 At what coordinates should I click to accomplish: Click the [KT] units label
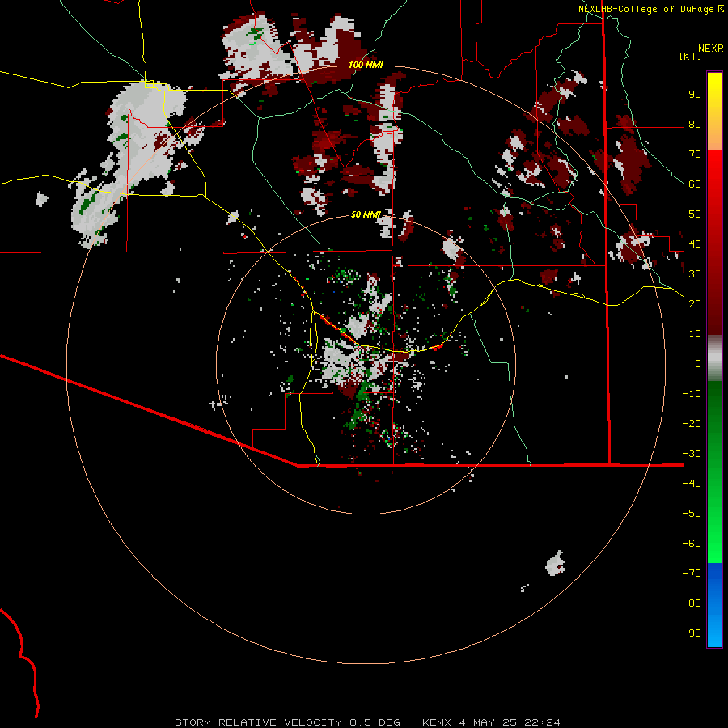click(x=690, y=56)
